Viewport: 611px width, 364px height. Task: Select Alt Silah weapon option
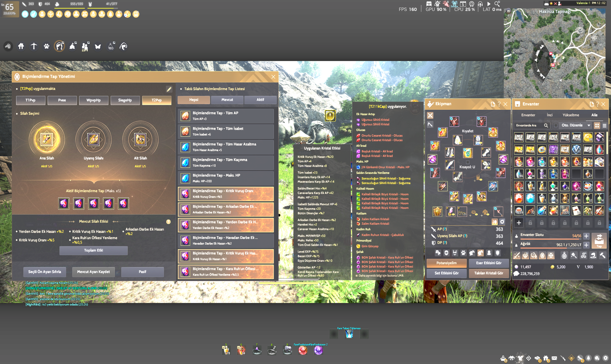tap(140, 139)
